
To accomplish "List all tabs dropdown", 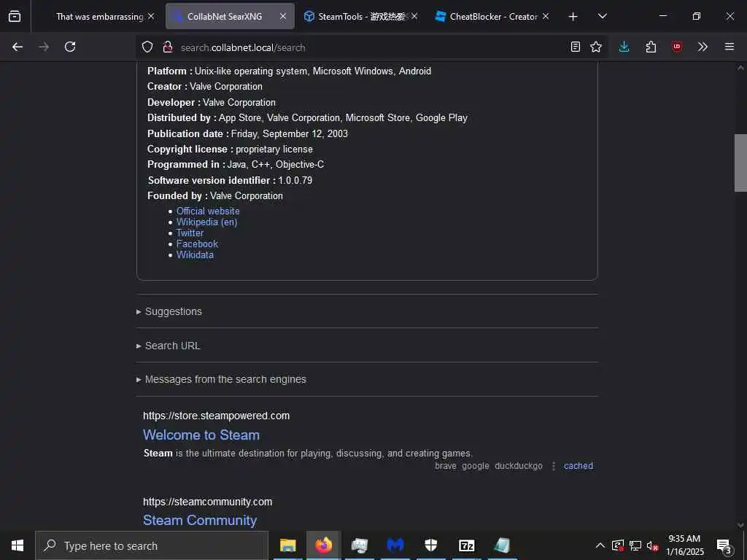I will click(603, 16).
